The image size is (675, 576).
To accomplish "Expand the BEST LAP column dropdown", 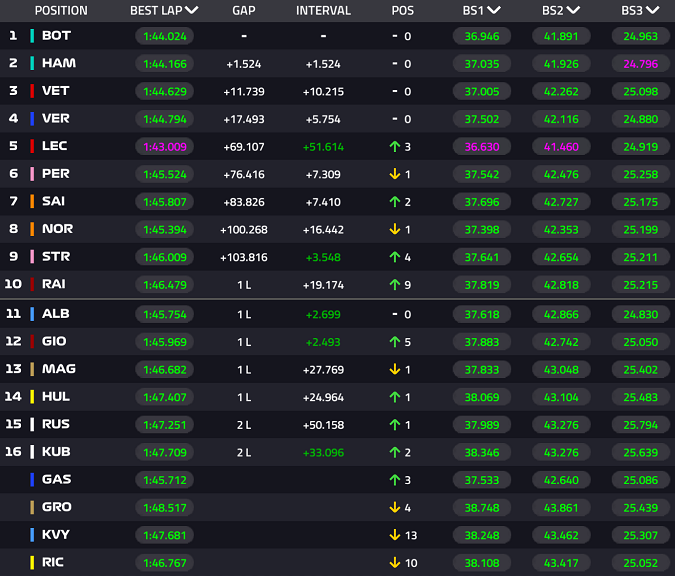I will click(x=192, y=11).
